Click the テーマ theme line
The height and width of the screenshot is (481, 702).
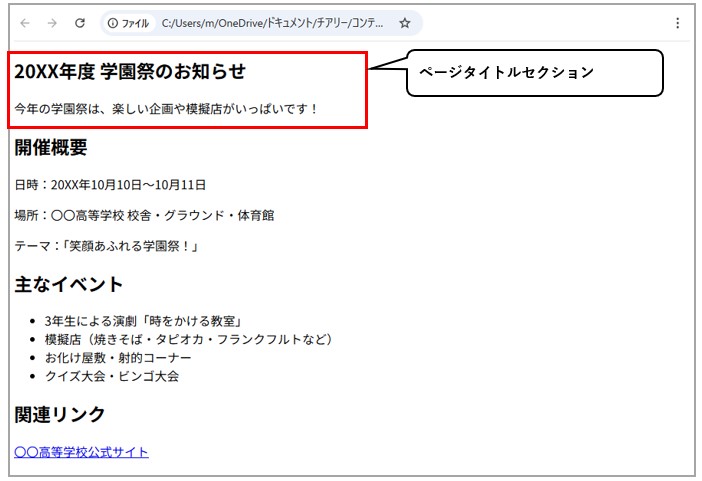click(107, 246)
